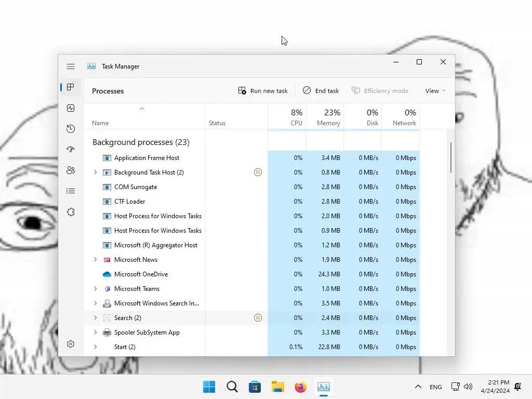Expand the Microsoft News process
Viewport: 532px width, 399px height.
click(96, 260)
